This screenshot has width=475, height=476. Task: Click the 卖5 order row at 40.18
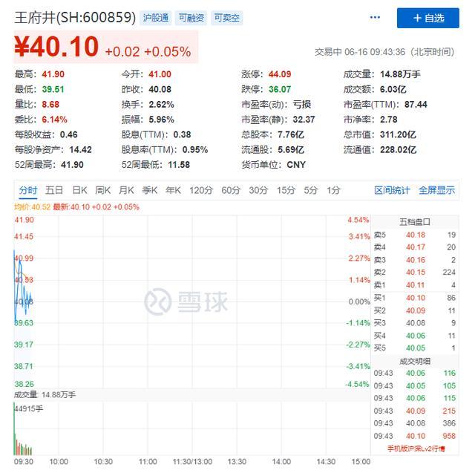(x=415, y=235)
